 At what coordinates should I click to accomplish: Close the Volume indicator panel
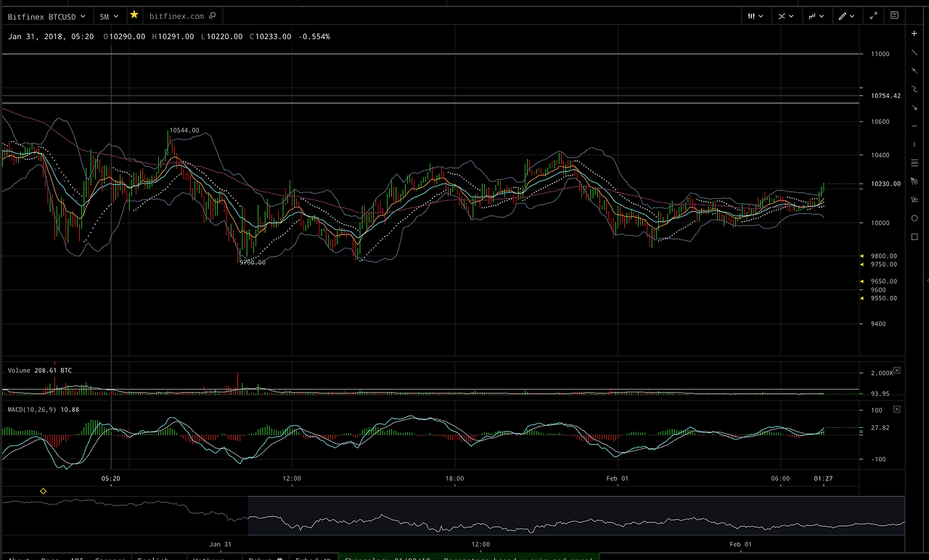(x=896, y=370)
